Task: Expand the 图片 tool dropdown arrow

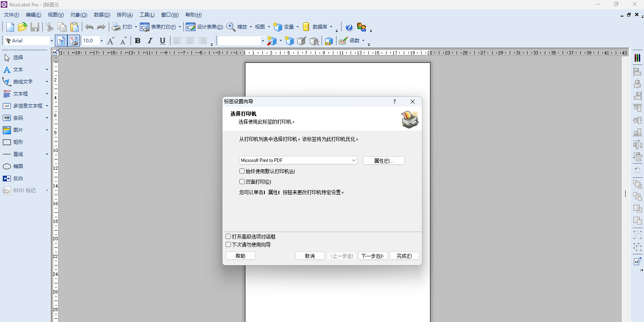Action: [x=47, y=130]
